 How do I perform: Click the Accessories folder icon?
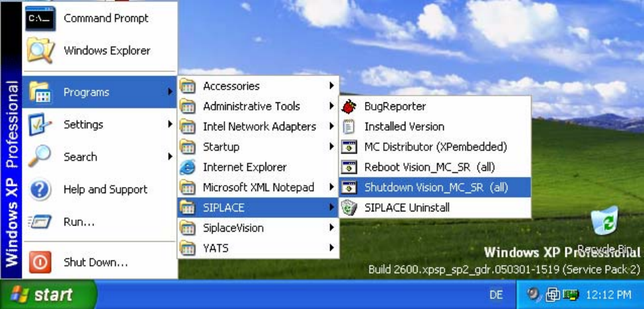[188, 86]
